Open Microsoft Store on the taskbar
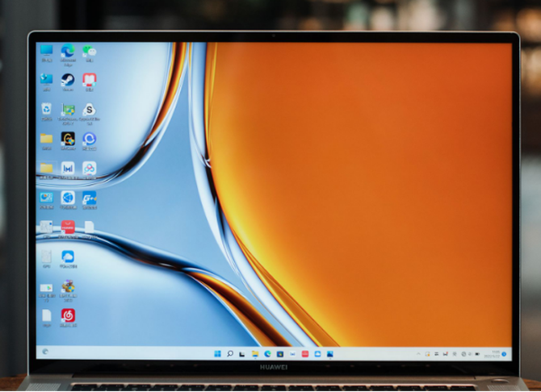This screenshot has height=392, width=541. click(x=280, y=354)
